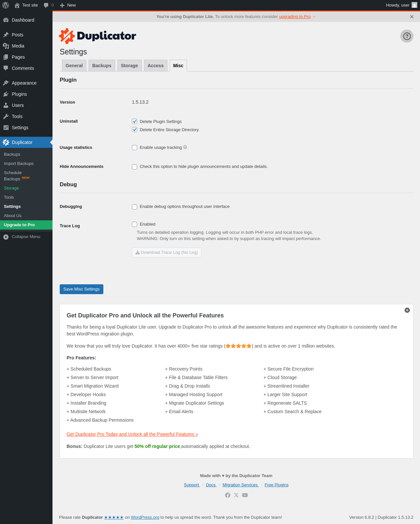Image resolution: width=420 pixels, height=524 pixels.
Task: Click the Comments speech icon in sidebar
Action: [6, 68]
